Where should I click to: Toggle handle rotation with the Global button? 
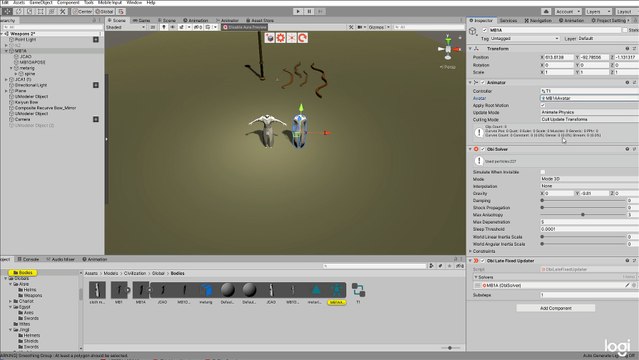(104, 11)
